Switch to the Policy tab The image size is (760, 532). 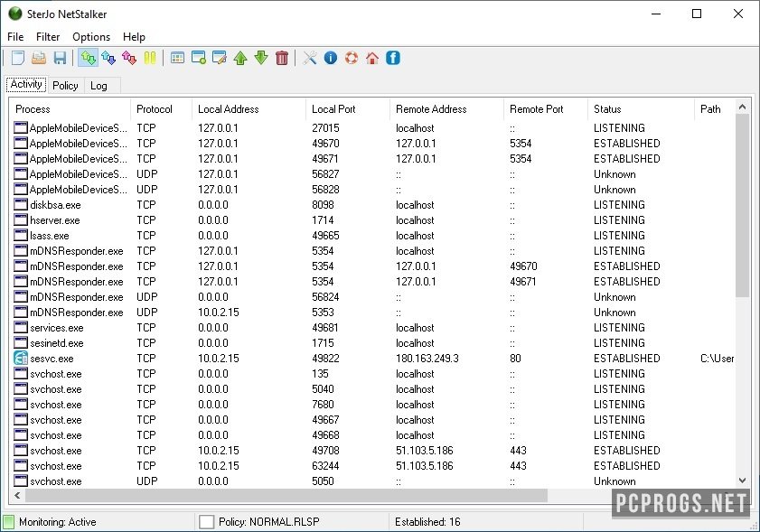tap(65, 86)
